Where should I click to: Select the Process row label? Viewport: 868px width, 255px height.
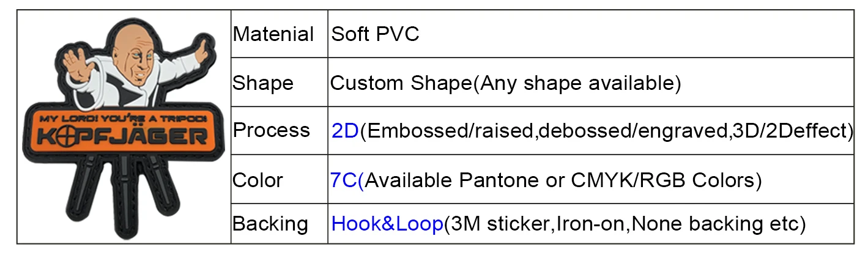pos(272,130)
